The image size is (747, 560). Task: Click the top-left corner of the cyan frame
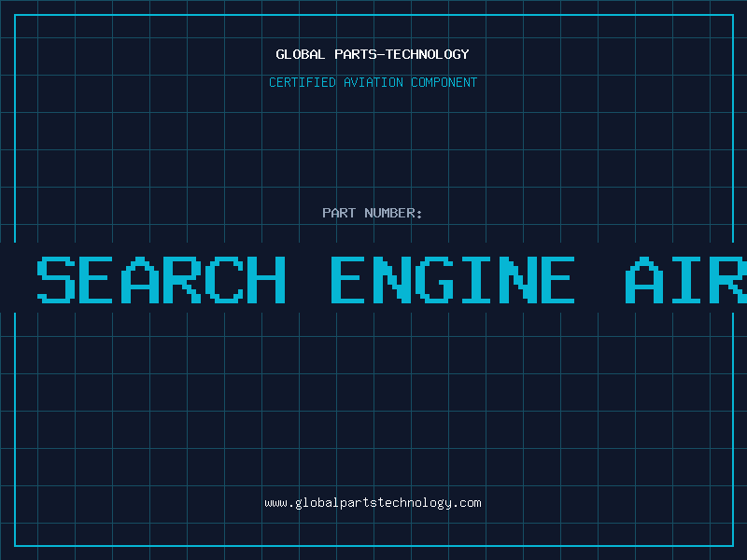point(15,15)
